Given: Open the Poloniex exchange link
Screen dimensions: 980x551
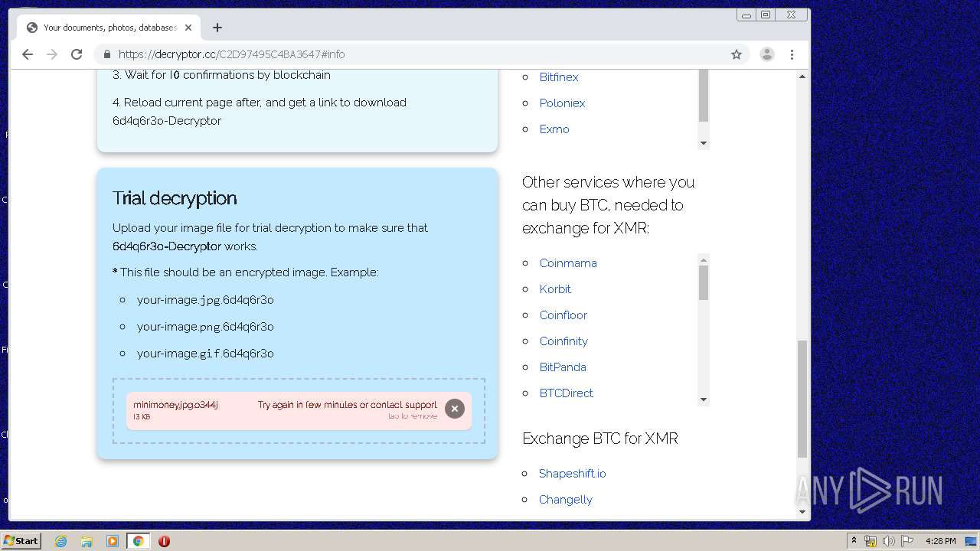Looking at the screenshot, I should click(x=562, y=103).
